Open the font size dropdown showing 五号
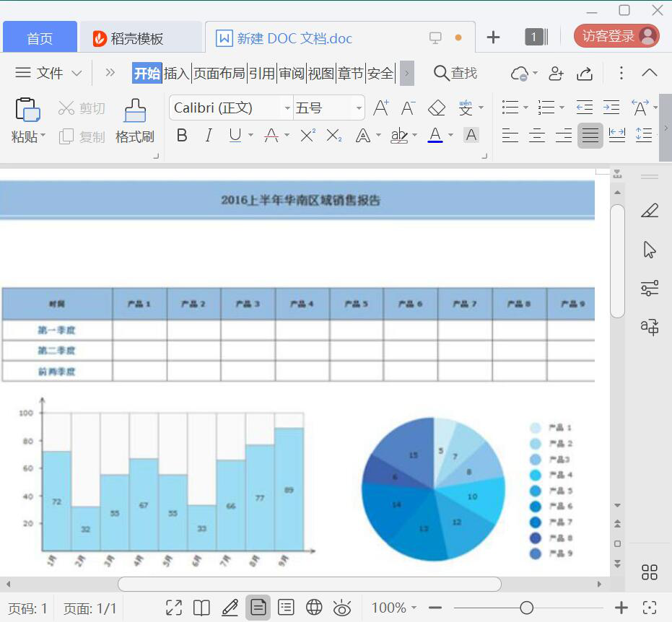This screenshot has width=672, height=622. [359, 108]
